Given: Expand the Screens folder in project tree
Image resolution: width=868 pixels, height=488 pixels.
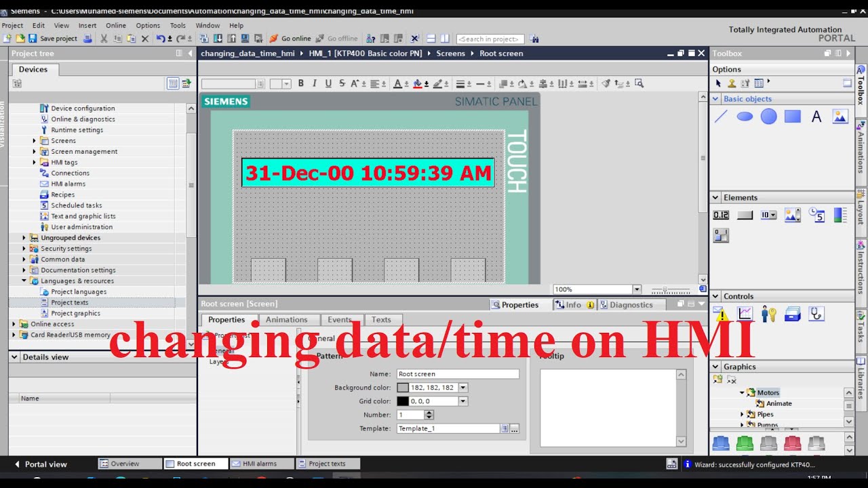Looking at the screenshot, I should (x=35, y=141).
